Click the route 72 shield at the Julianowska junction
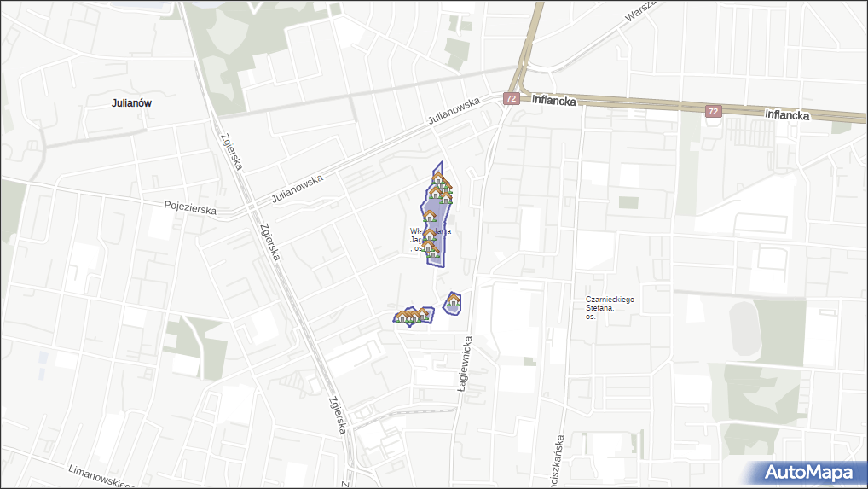 coord(510,99)
